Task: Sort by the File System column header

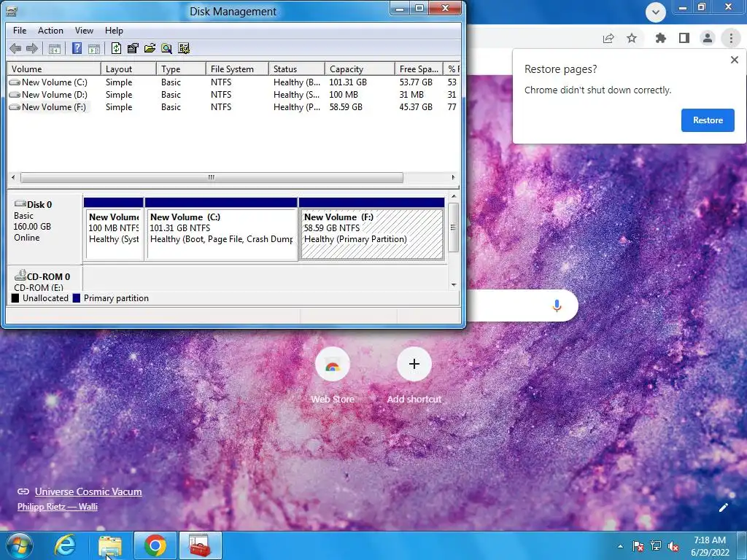Action: (x=237, y=69)
